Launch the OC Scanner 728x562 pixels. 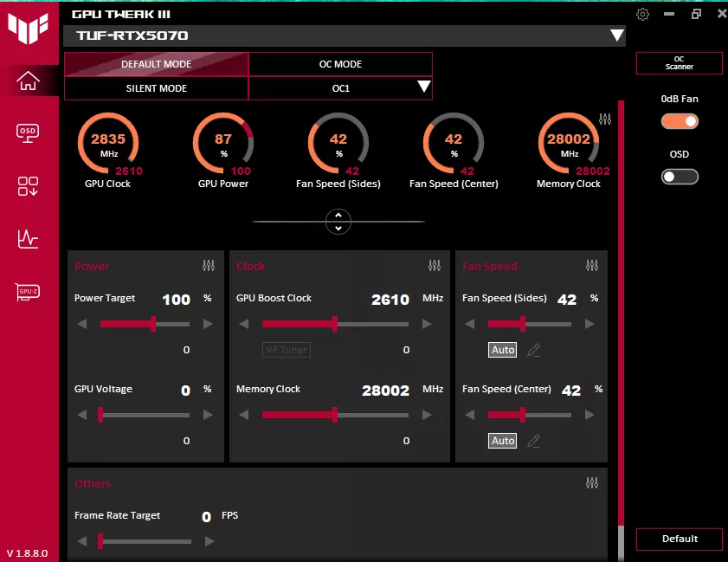click(680, 62)
